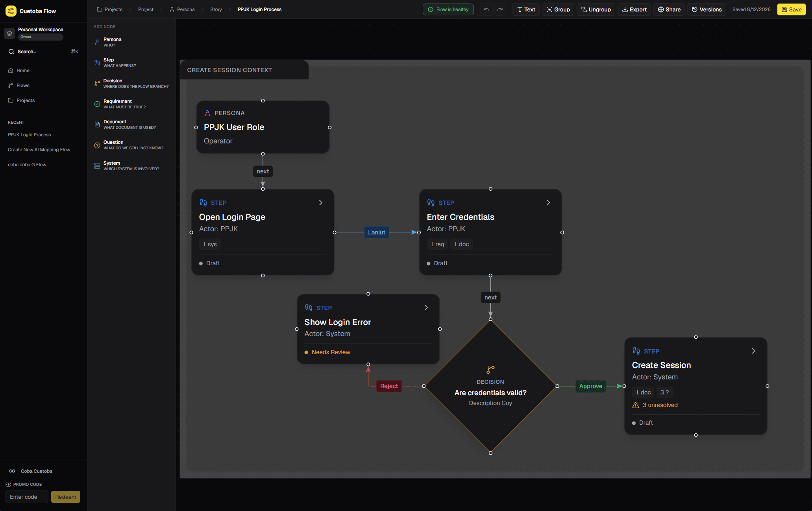Add a Question node from the palette
Viewport: 812px width, 511px height.
pyautogui.click(x=131, y=145)
